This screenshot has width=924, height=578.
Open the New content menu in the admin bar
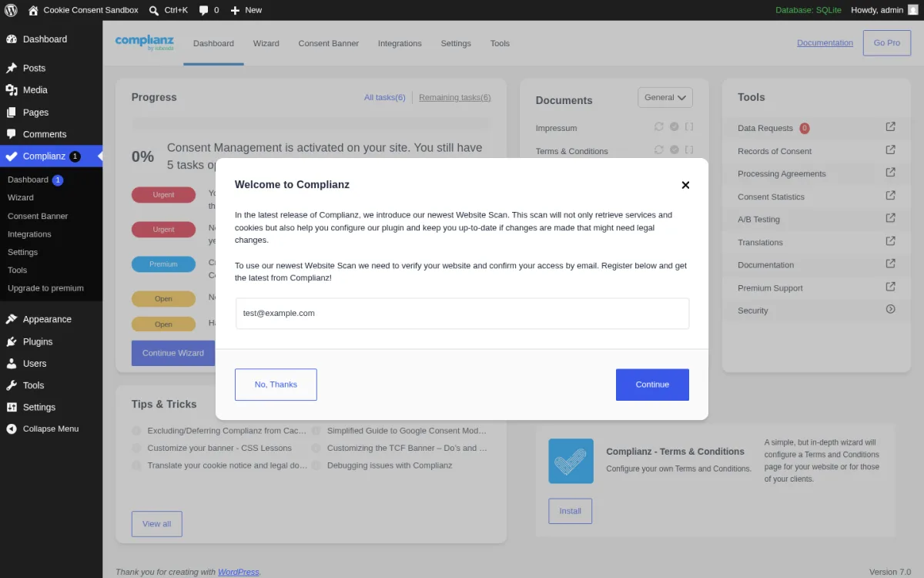coord(246,10)
